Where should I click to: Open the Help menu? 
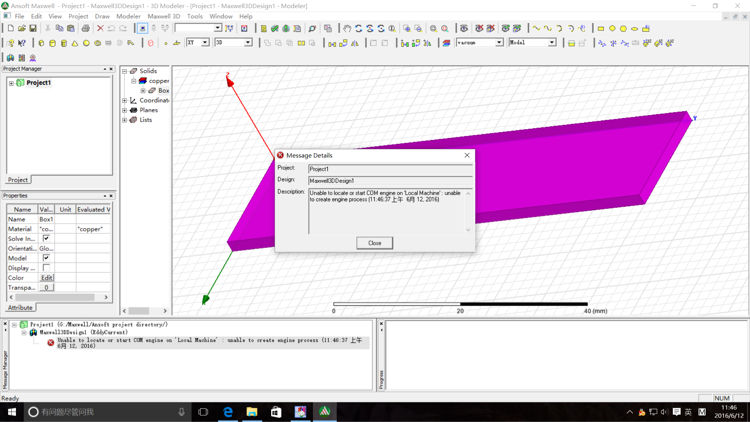(245, 16)
